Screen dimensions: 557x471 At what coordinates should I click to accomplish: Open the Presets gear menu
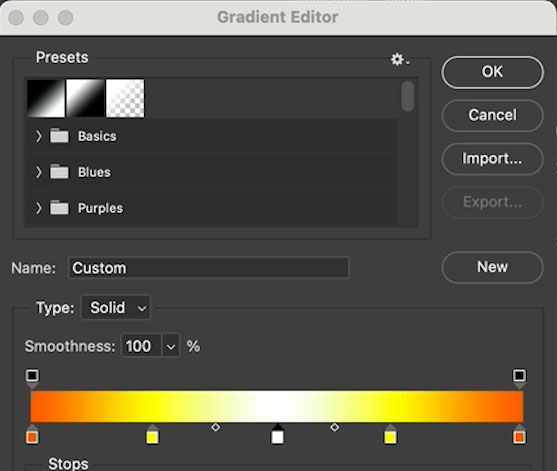(400, 59)
